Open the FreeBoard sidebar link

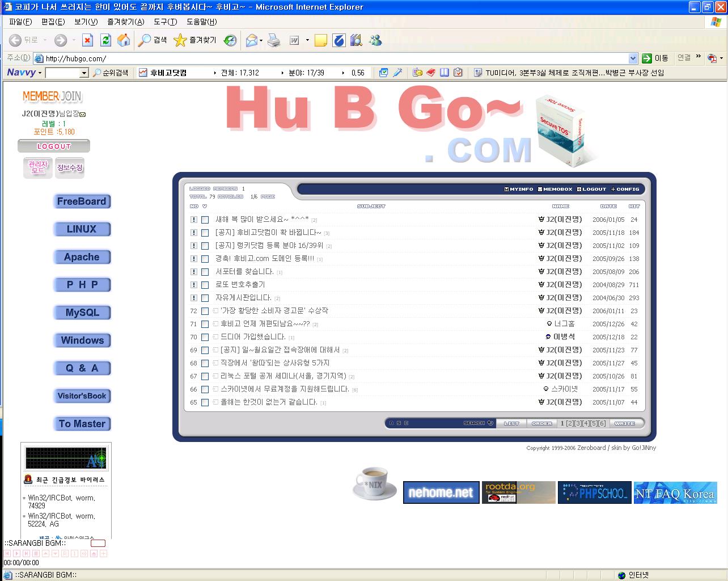82,201
